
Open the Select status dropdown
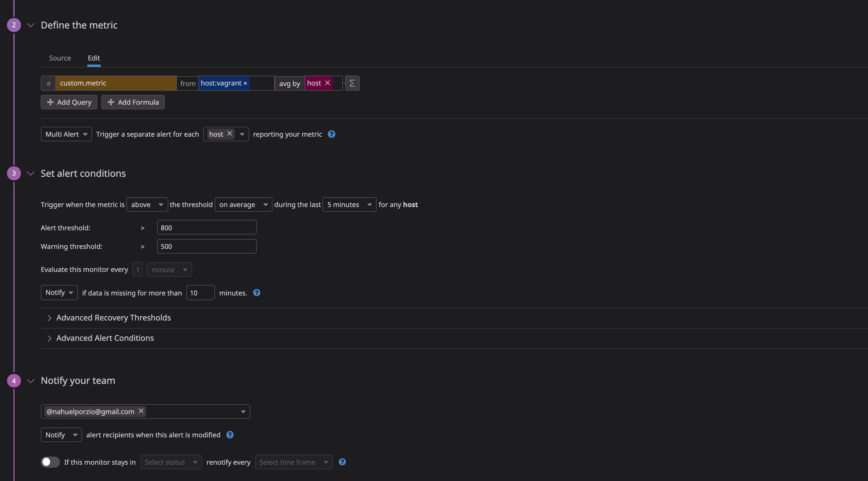coord(171,462)
